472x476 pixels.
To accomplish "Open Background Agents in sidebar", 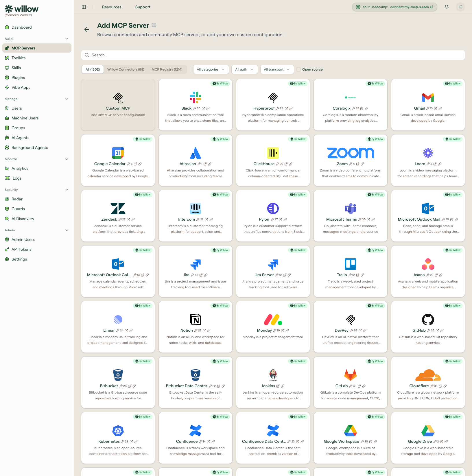I will (x=37, y=147).
